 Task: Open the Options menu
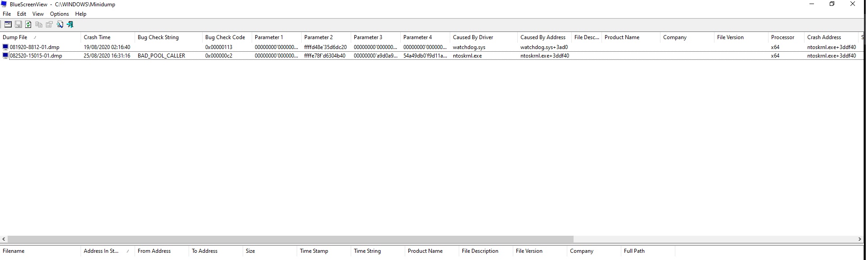point(59,14)
